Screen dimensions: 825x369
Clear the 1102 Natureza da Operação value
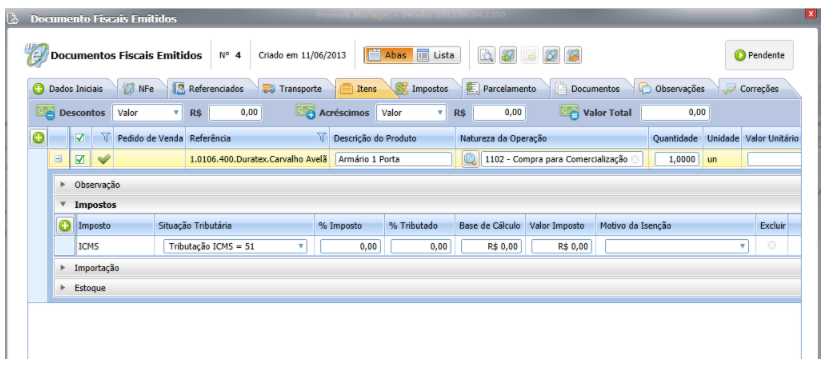pyautogui.click(x=635, y=159)
